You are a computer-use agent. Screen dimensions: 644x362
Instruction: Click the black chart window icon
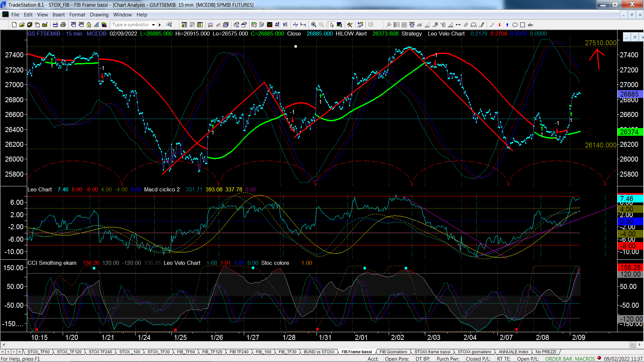270,25
